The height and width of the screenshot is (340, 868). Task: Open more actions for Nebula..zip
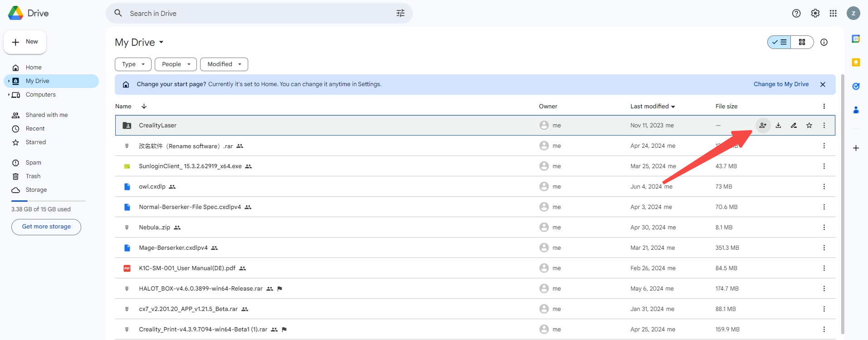pos(824,227)
